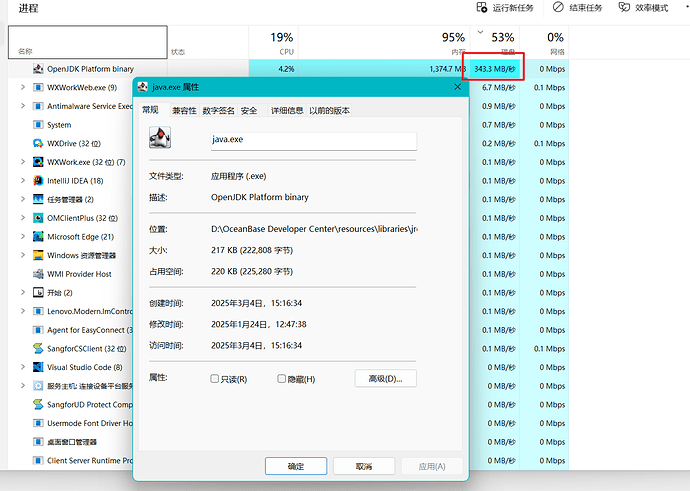Click the SangforCSClient icon
This screenshot has height=491, width=690.
38,348
